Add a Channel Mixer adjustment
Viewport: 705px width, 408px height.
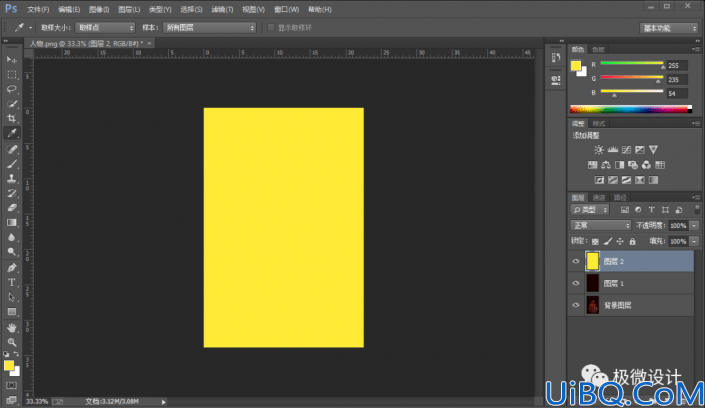tap(646, 165)
